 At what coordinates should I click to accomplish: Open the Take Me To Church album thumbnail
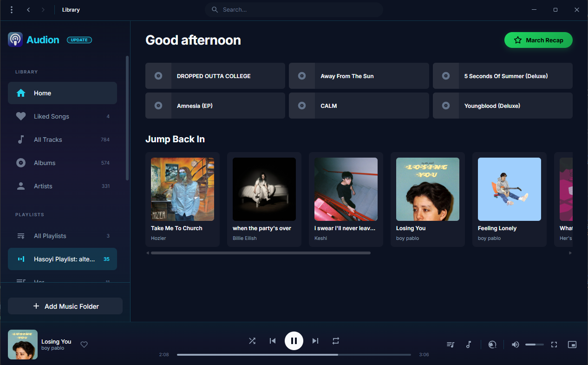point(182,189)
